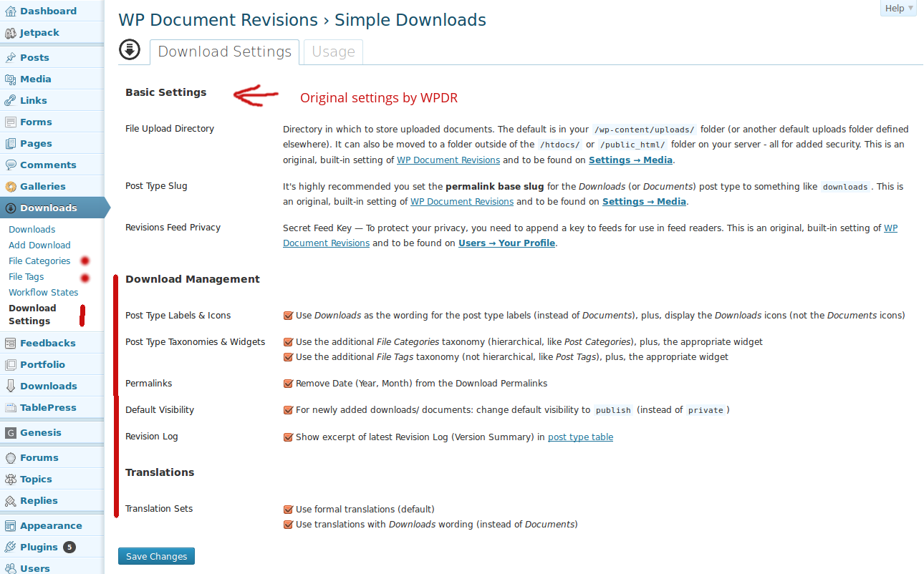Open Download Settings submenu item
924x574 pixels.
click(x=32, y=315)
